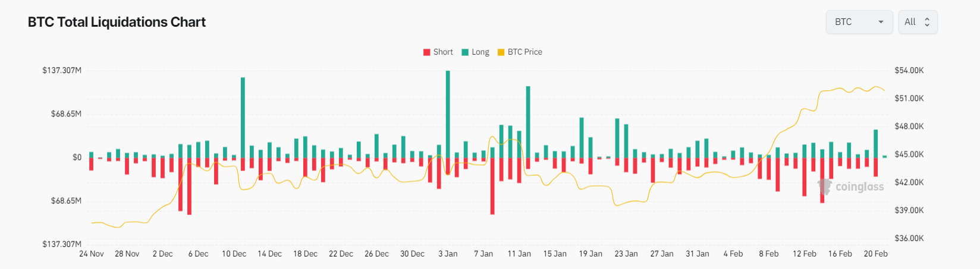
Task: Click the 20 Feb x-axis date label
Action: tap(875, 254)
